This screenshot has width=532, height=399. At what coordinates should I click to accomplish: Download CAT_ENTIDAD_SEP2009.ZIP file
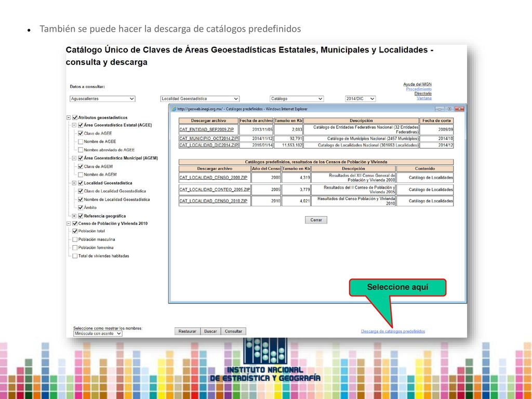coord(207,129)
